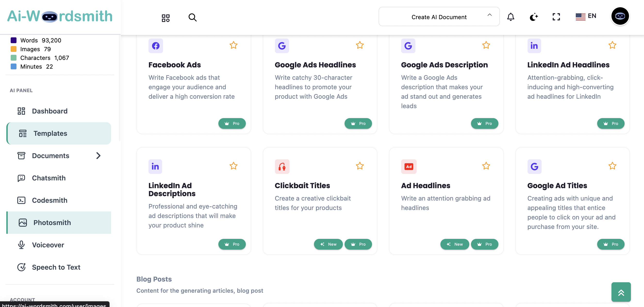Click the Pro badge on Google Ad Titles
Screen dimensions: 644x307
tap(611, 244)
